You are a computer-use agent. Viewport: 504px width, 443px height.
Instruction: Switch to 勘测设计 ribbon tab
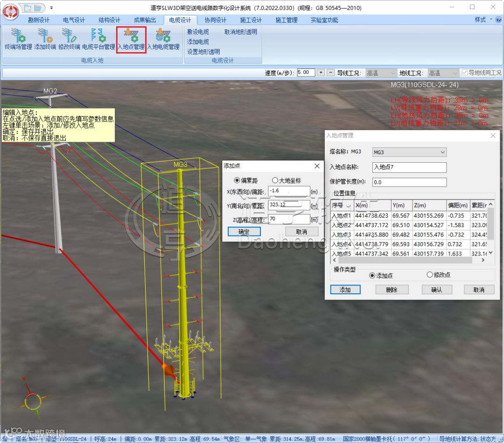tap(39, 20)
